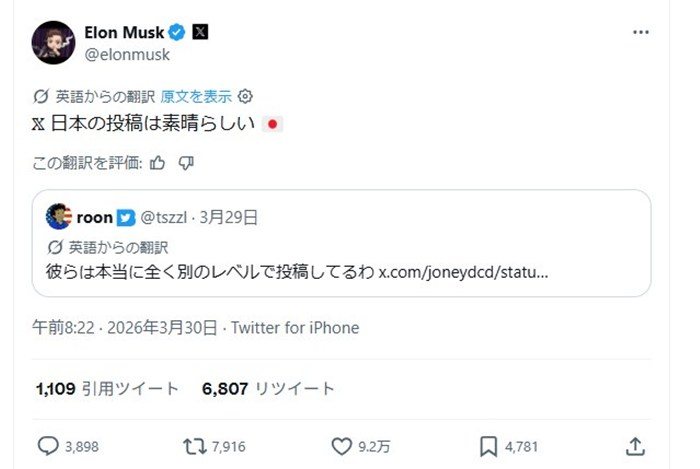Click Elon Musk's profile avatar
This screenshot has height=469, width=700.
53,42
